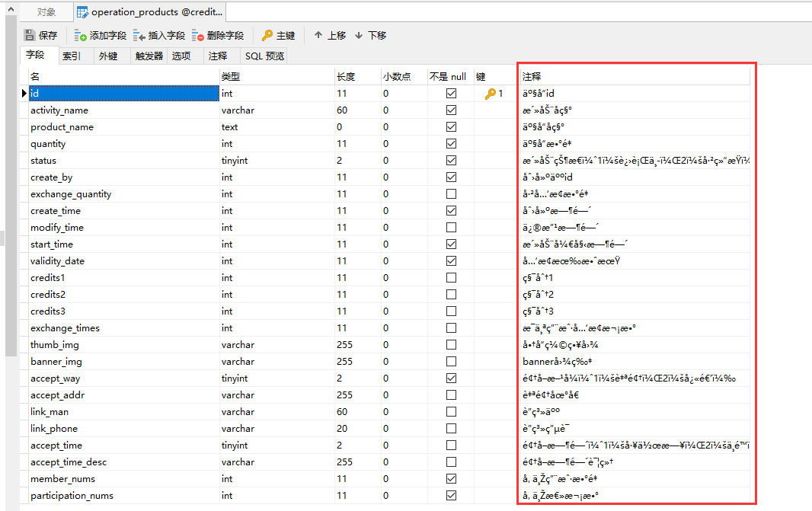Select the type cell of status field

click(x=276, y=161)
